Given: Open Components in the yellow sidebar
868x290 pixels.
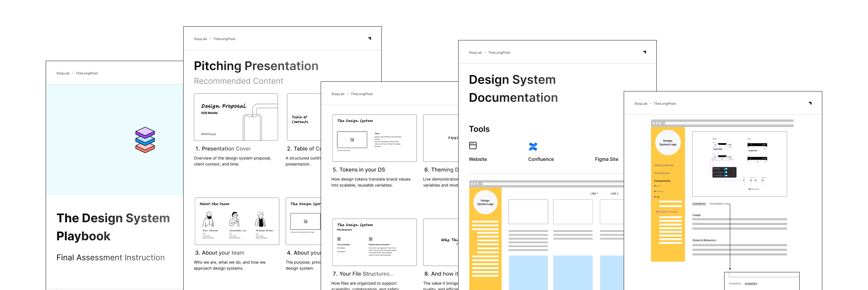Looking at the screenshot, I should [662, 181].
